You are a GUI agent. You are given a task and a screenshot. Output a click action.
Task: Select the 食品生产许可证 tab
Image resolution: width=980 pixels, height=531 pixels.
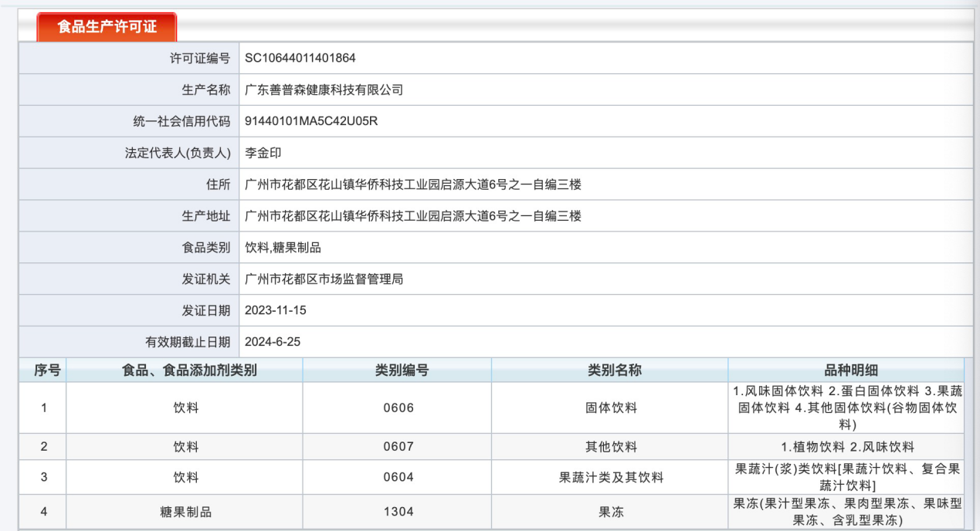pyautogui.click(x=107, y=27)
